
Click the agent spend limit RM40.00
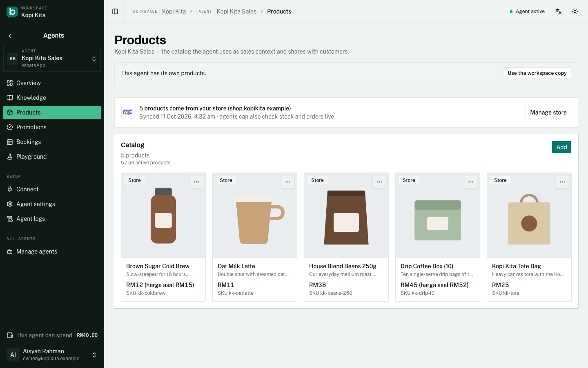[x=87, y=335]
